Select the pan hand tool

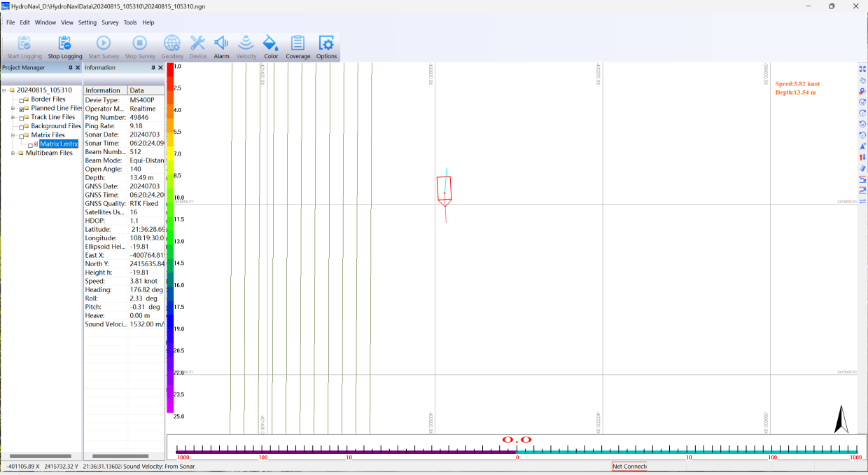(862, 80)
